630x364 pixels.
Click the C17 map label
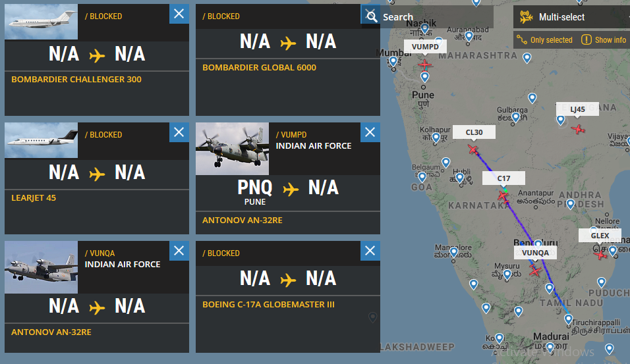pos(503,178)
